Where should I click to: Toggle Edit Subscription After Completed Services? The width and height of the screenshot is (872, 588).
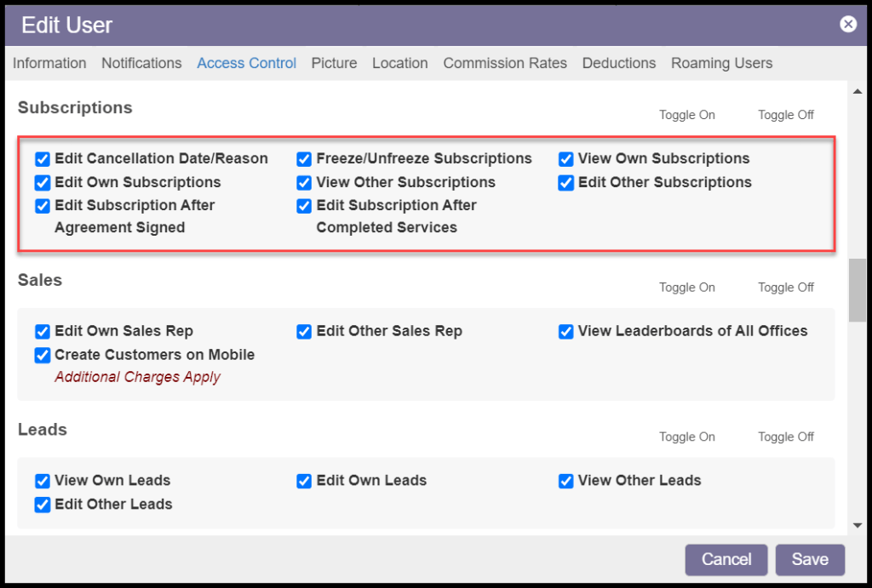click(304, 206)
